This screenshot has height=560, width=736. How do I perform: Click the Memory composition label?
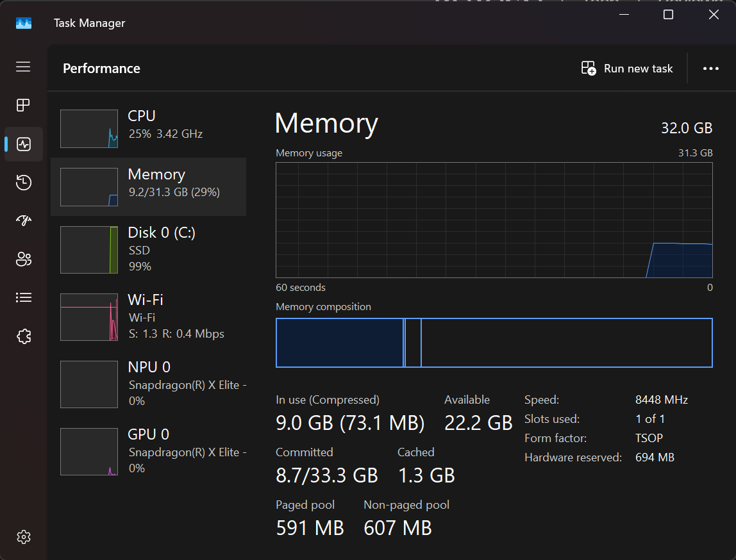click(x=323, y=307)
